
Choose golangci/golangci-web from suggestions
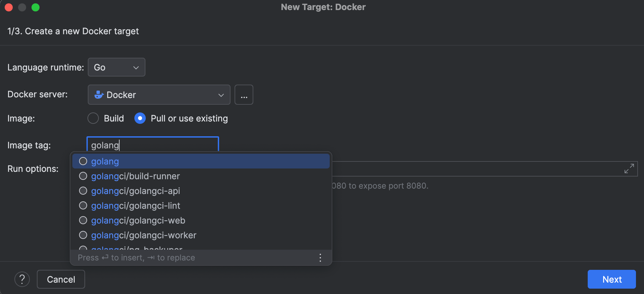138,220
